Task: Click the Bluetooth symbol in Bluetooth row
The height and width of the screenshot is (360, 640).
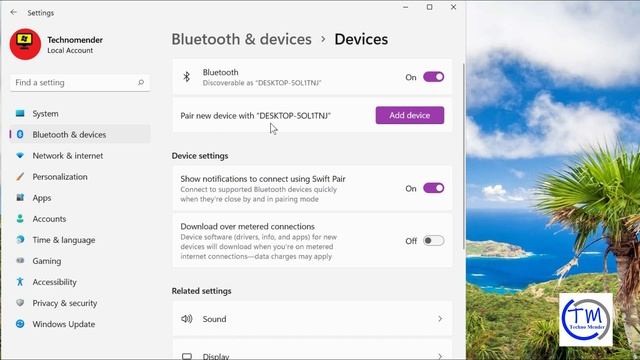Action: [x=187, y=77]
